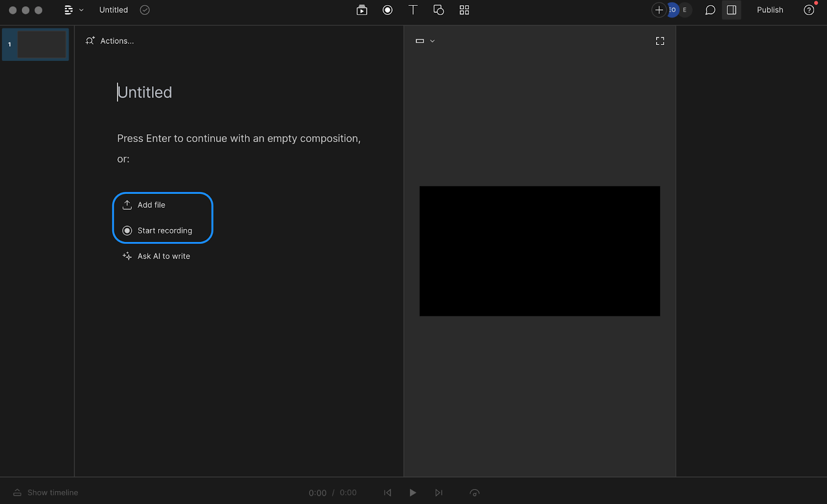Screen dimensions: 827x504
Task: Click the help question mark icon
Action: click(809, 10)
